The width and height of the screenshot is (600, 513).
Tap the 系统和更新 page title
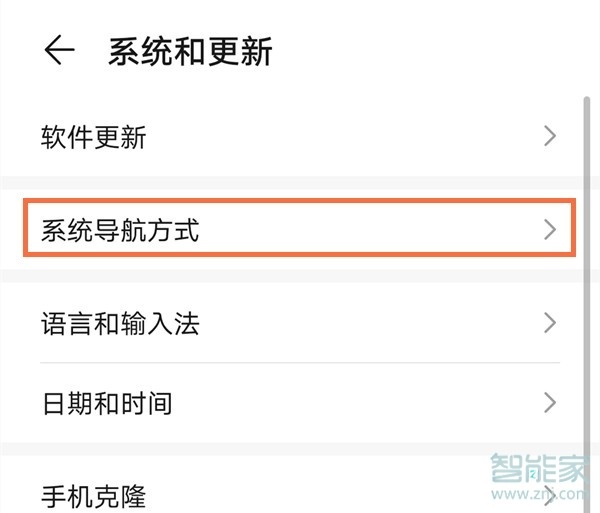[x=190, y=51]
